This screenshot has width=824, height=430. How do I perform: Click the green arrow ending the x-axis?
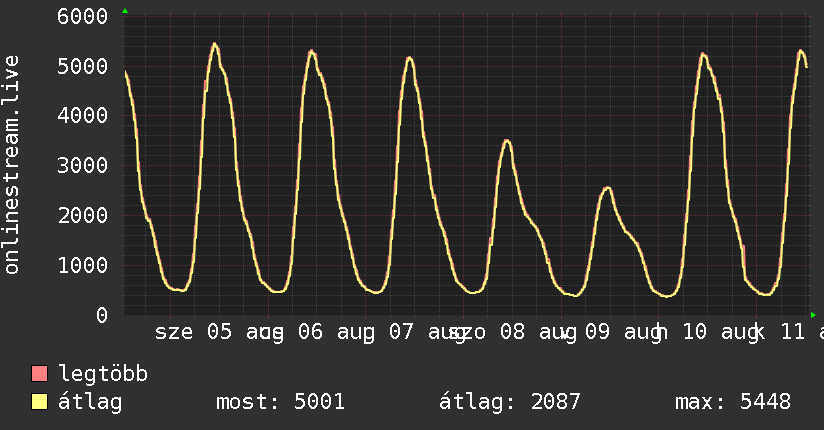[813, 315]
